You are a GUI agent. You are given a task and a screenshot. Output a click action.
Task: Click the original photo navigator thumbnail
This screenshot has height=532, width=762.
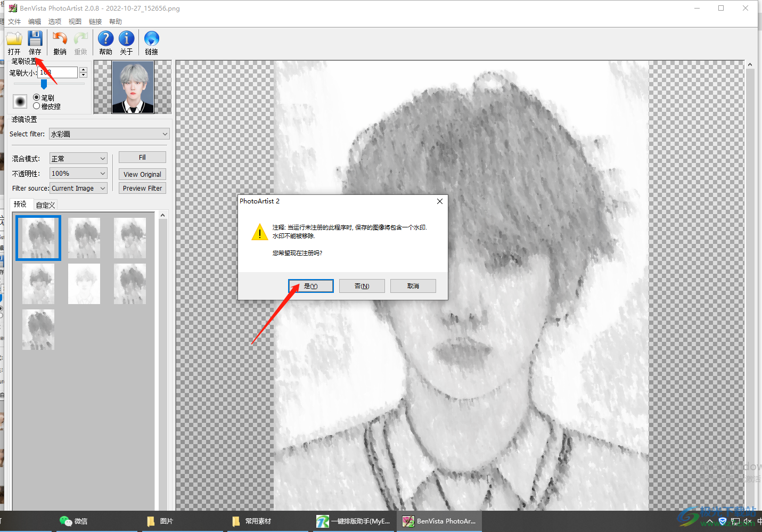pos(133,87)
